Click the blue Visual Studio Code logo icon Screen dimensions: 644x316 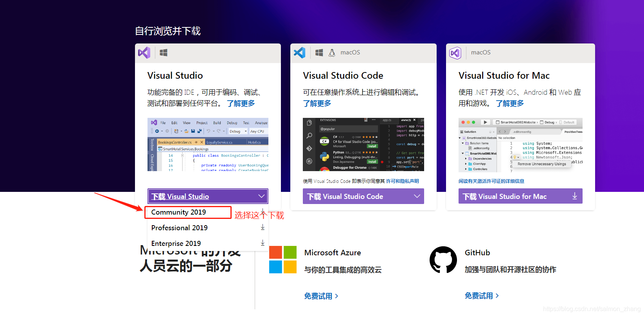coord(300,52)
